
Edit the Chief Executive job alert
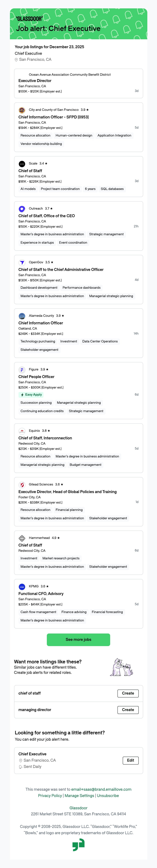click(x=130, y=760)
